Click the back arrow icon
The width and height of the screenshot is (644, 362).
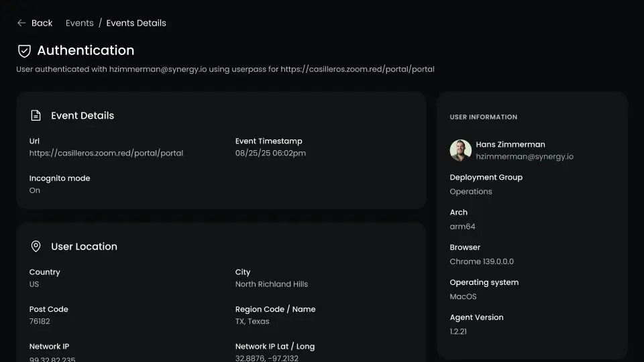(x=21, y=23)
